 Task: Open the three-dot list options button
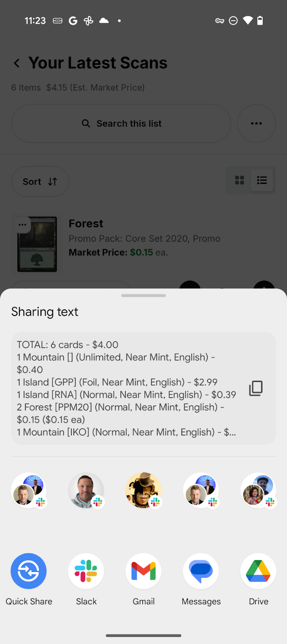click(x=256, y=124)
